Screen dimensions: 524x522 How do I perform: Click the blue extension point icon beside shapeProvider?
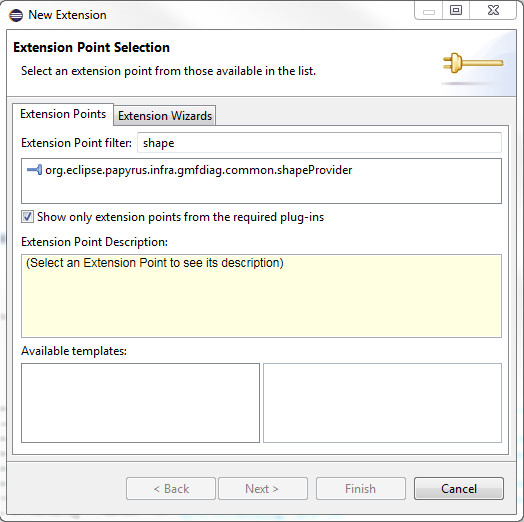[34, 170]
